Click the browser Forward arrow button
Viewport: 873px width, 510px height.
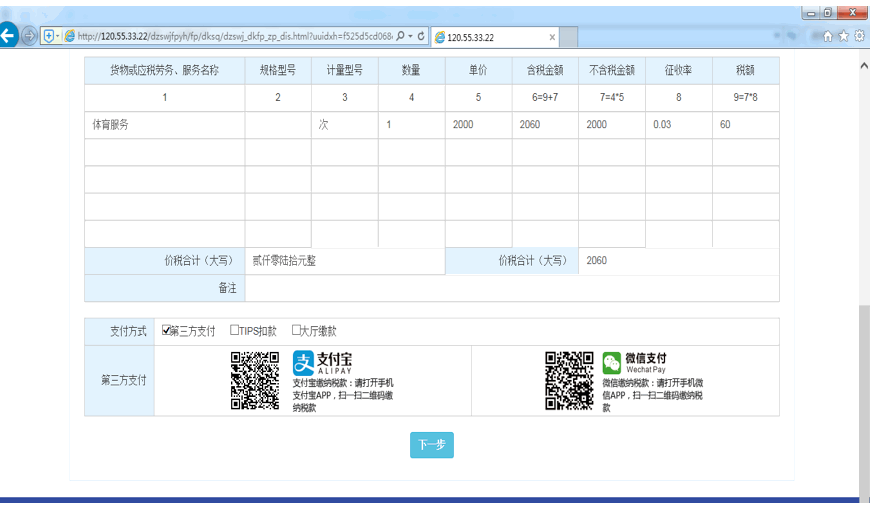(29, 37)
